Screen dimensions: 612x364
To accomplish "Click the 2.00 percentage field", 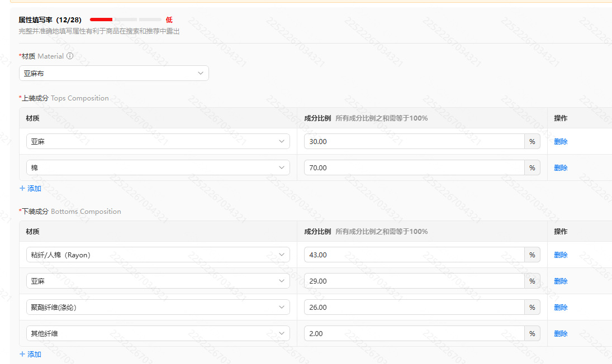I will click(x=414, y=334).
